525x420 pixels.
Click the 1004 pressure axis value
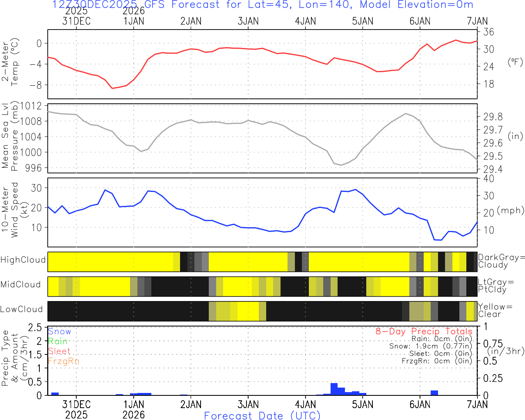point(31,137)
